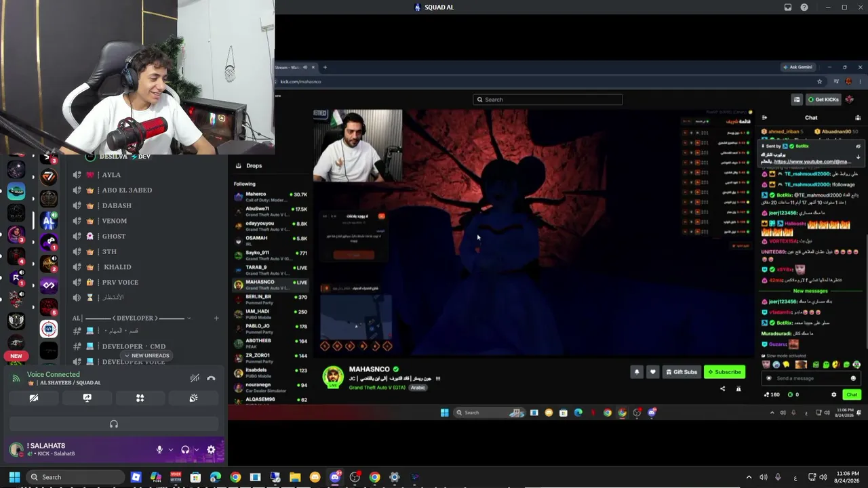Deafen audio with the headphones icon beside the microphone

pos(185,449)
